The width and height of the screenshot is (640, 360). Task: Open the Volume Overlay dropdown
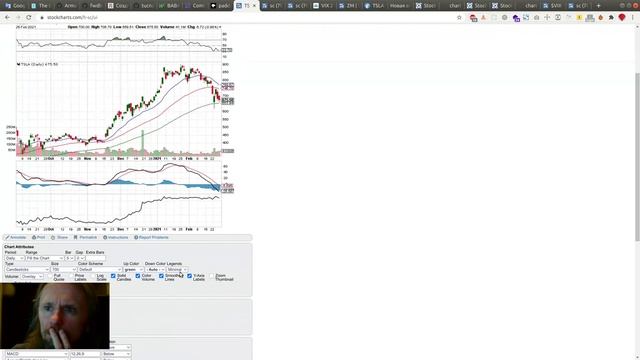click(x=32, y=276)
